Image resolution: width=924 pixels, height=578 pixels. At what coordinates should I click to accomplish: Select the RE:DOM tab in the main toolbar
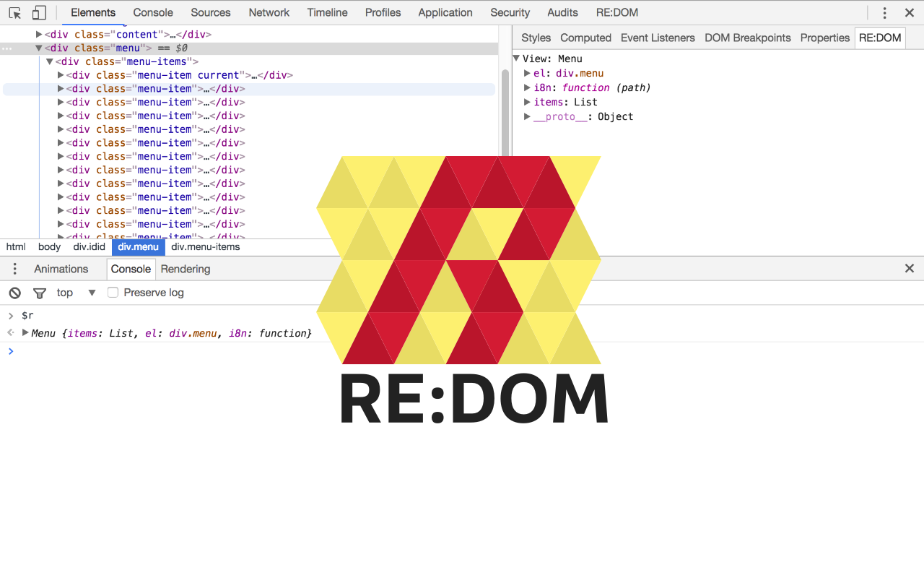617,12
